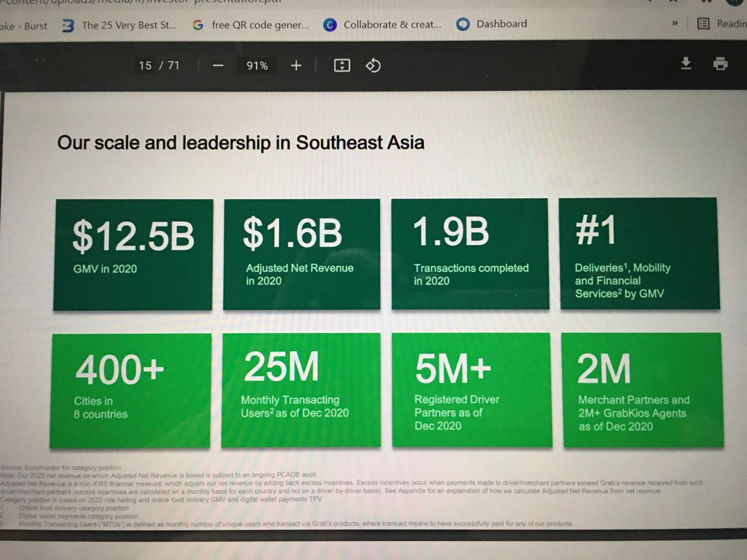The height and width of the screenshot is (560, 747).
Task: Click the Dashboard bookmark's circular favicon
Action: [463, 24]
